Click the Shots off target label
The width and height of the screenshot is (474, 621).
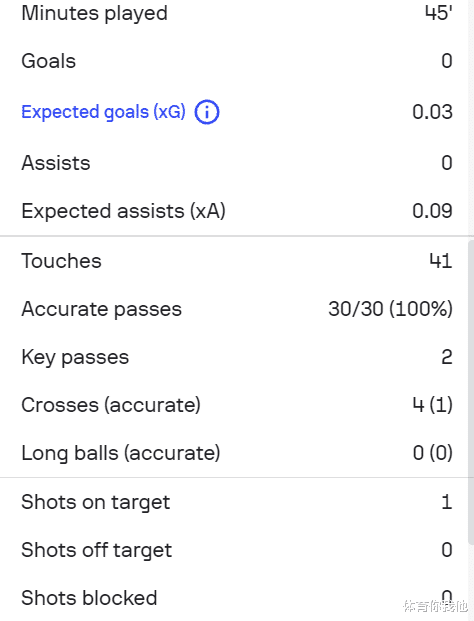coord(97,550)
